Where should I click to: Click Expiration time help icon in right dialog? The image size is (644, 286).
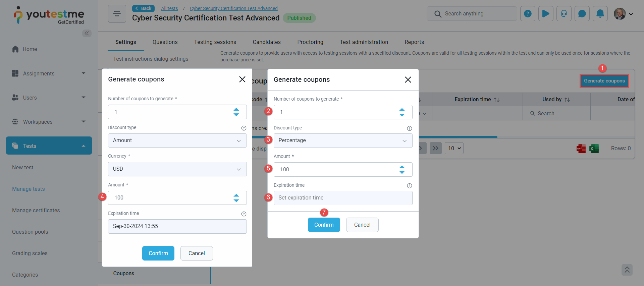pyautogui.click(x=410, y=186)
